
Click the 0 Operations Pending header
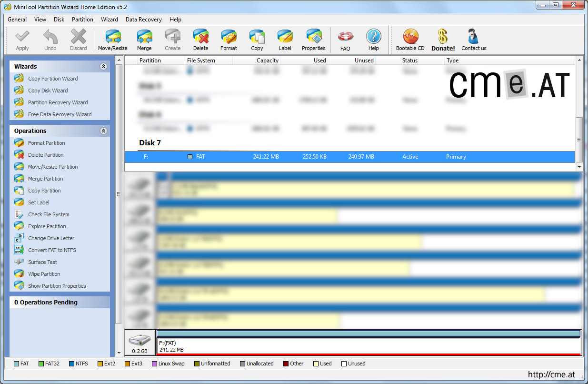click(60, 303)
